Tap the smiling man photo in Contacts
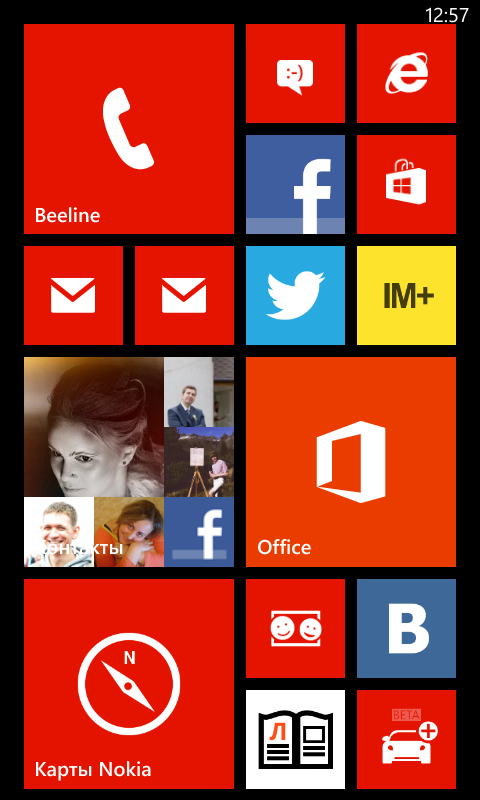The width and height of the screenshot is (480, 800). [59, 532]
